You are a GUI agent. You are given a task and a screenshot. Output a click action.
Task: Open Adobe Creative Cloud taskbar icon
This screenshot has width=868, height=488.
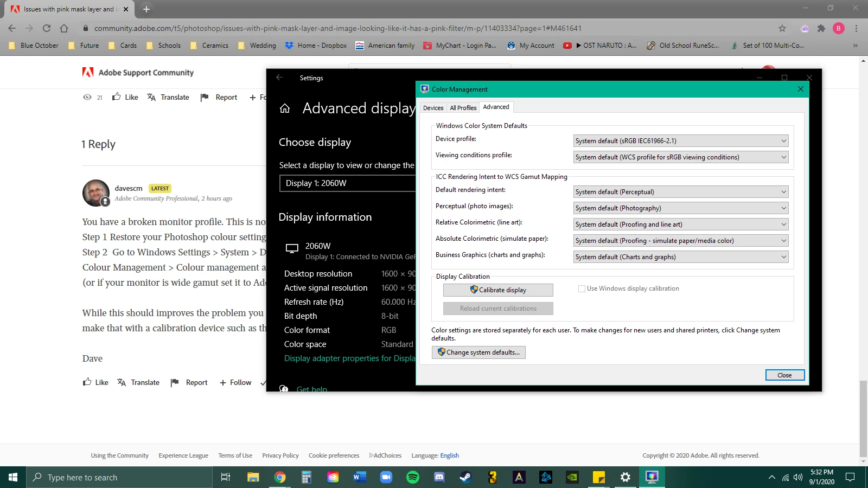pyautogui.click(x=333, y=477)
